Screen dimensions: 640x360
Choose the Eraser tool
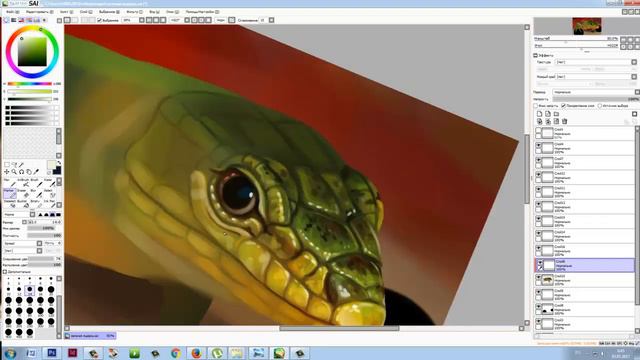click(x=22, y=193)
